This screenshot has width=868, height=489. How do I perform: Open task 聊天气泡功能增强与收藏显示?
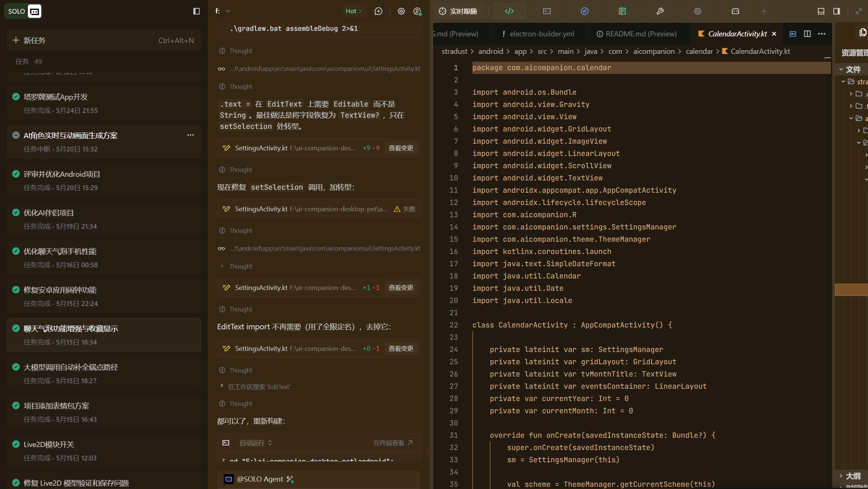tap(104, 335)
